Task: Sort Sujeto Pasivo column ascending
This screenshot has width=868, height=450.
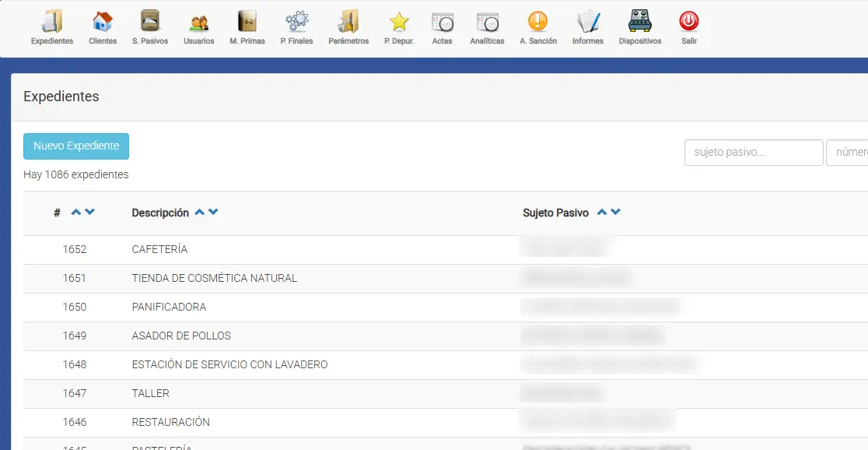Action: 601,213
